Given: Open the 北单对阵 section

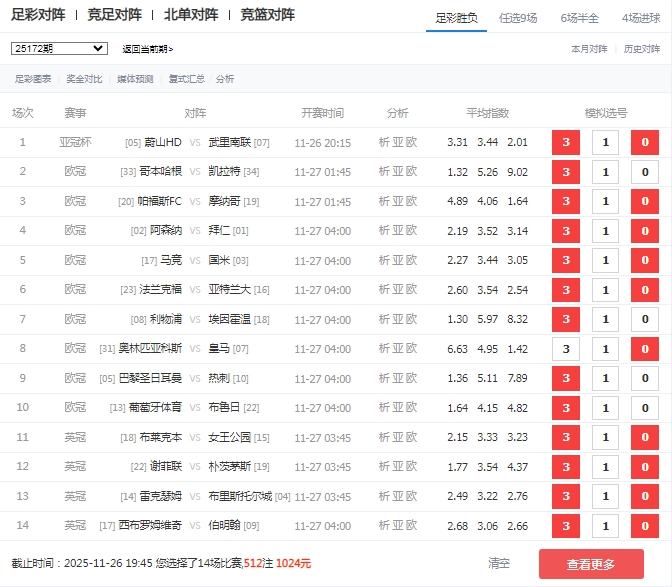Looking at the screenshot, I should pos(190,15).
